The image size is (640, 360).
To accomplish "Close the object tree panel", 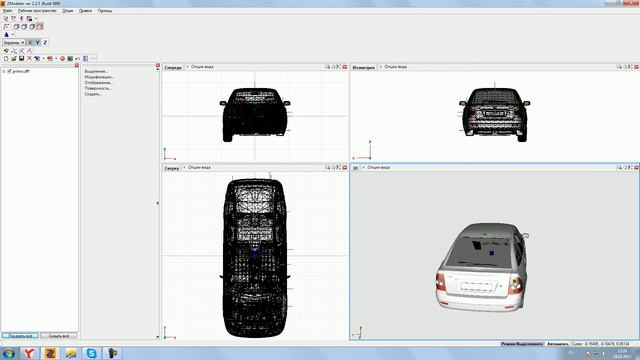I will (77, 65).
